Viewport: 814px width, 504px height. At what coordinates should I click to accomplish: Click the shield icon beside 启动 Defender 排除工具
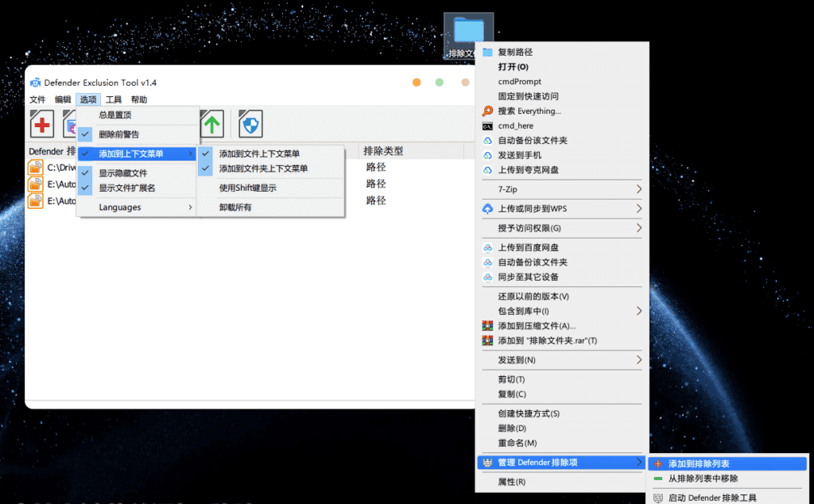click(658, 498)
